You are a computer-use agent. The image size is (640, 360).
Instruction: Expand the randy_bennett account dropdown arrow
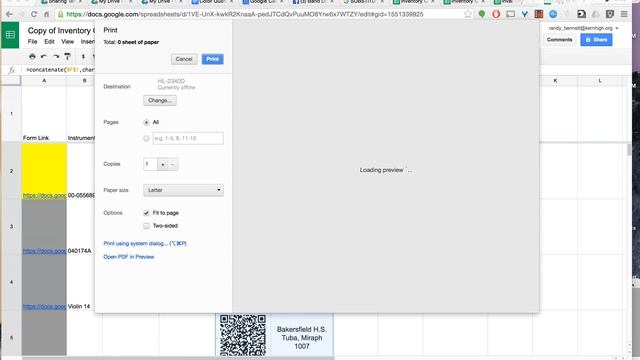point(617,28)
